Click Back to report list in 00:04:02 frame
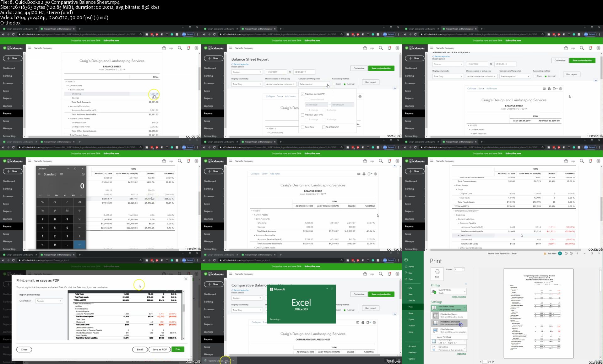This screenshot has height=364, width=603. (x=241, y=64)
